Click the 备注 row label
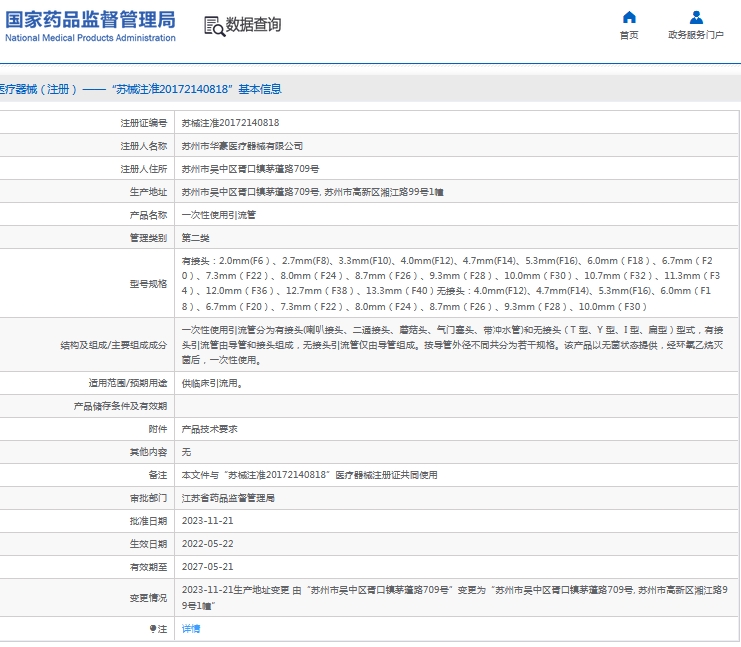 (158, 475)
